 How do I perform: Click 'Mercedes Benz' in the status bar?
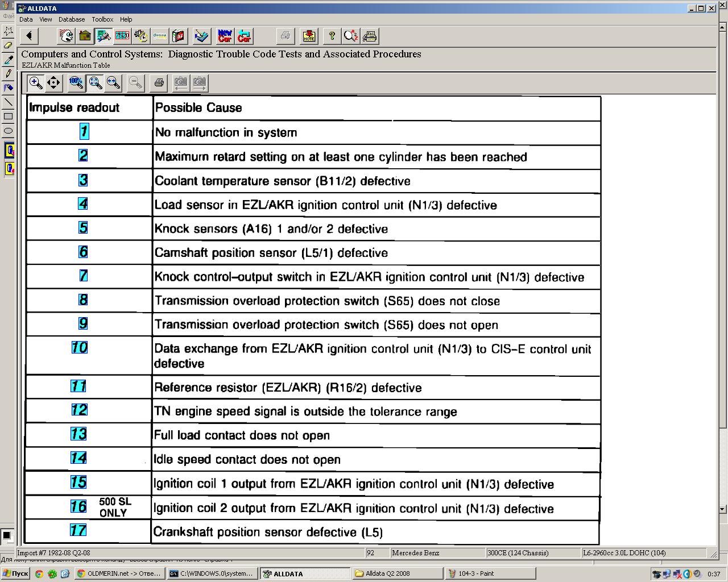click(416, 552)
